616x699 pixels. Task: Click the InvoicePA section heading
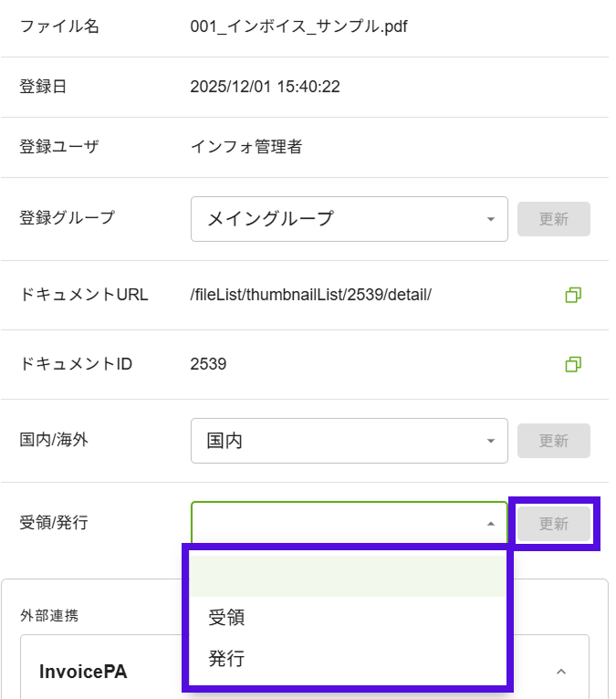83,673
